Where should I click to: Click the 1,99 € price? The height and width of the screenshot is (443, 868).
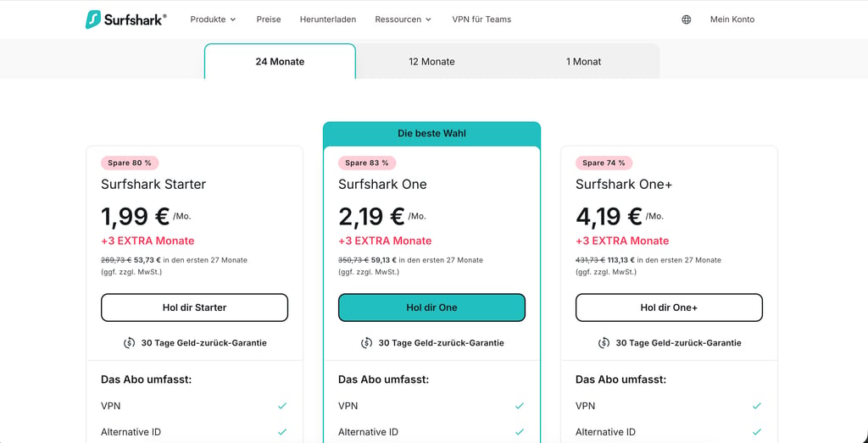coord(135,216)
